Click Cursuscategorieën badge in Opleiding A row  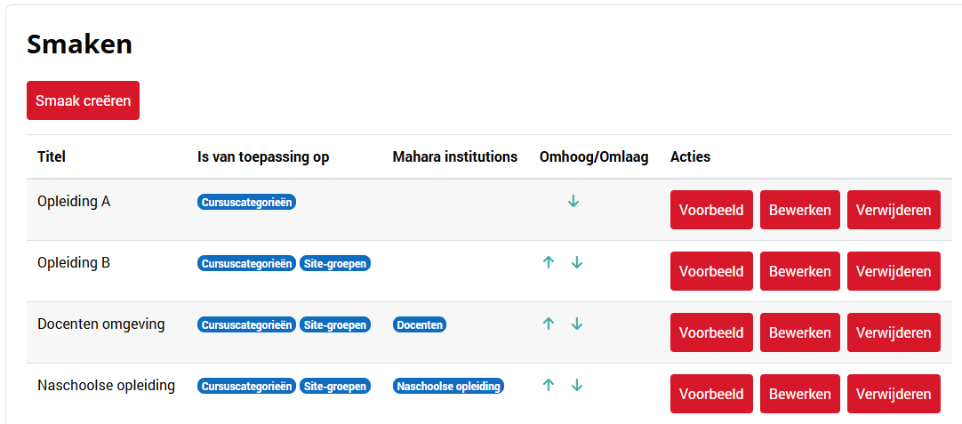(247, 202)
